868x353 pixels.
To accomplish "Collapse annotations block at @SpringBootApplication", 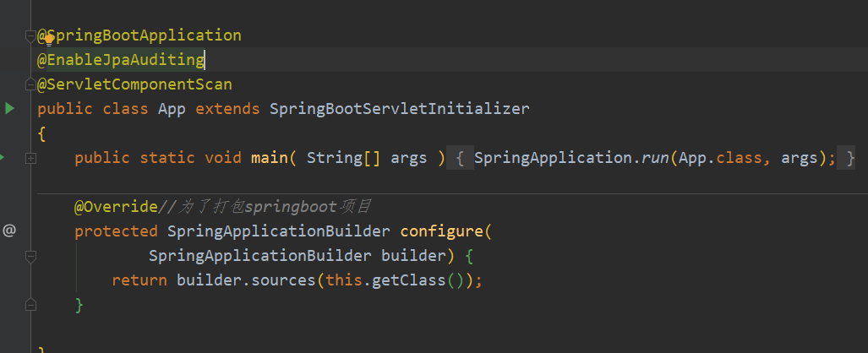I will (30, 35).
